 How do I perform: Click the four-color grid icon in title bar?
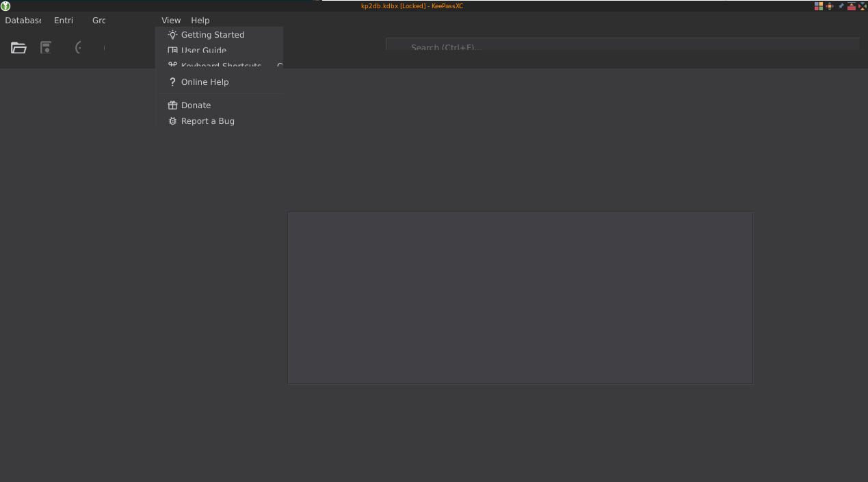pos(819,6)
